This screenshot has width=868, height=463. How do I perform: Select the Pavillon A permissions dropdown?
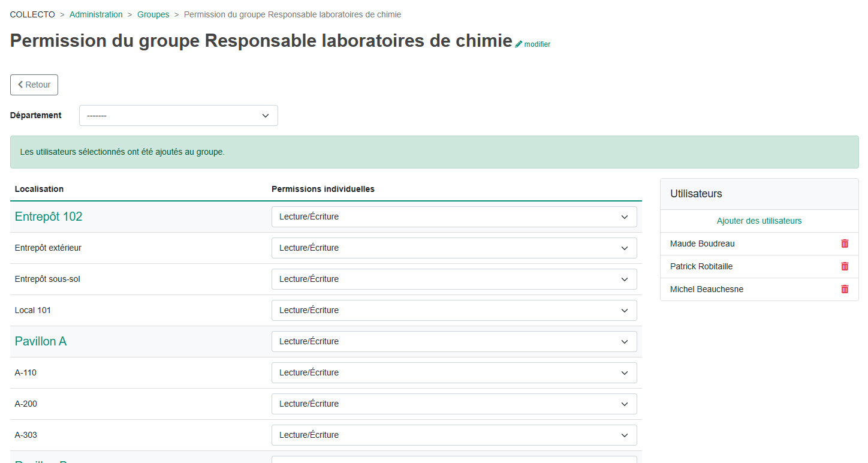[454, 342]
